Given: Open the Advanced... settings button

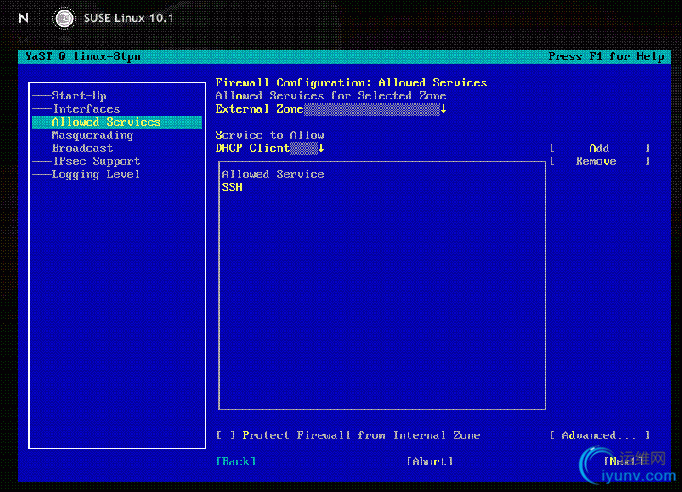Looking at the screenshot, I should pyautogui.click(x=600, y=435).
